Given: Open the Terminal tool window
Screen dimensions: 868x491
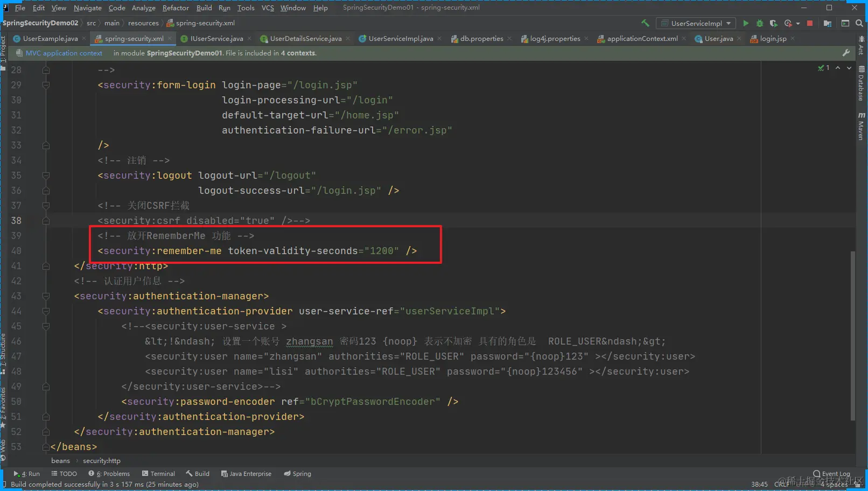Looking at the screenshot, I should 158,474.
